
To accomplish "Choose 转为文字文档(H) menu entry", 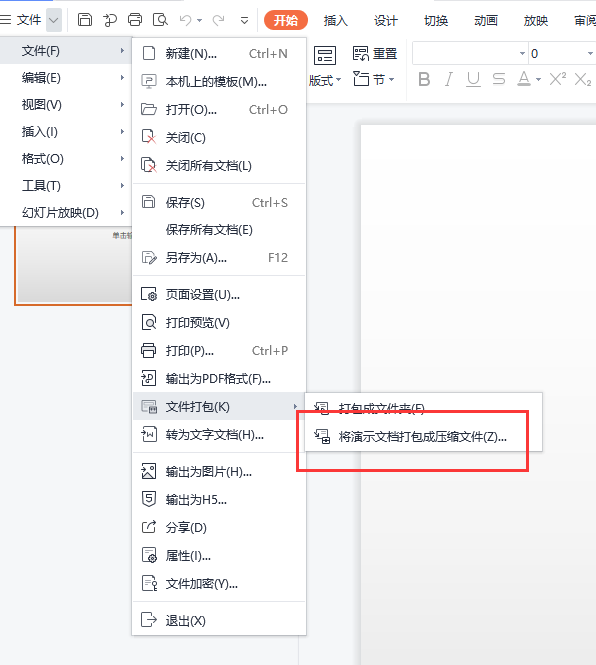I will coord(219,435).
